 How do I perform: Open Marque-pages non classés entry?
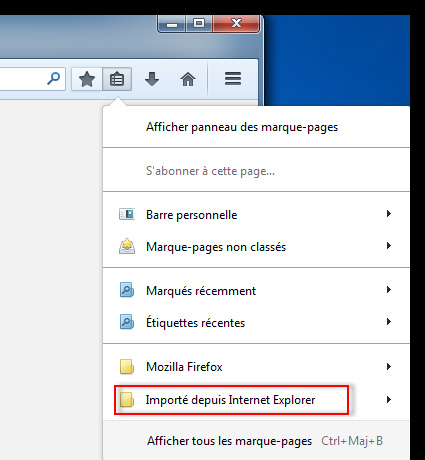(256, 247)
